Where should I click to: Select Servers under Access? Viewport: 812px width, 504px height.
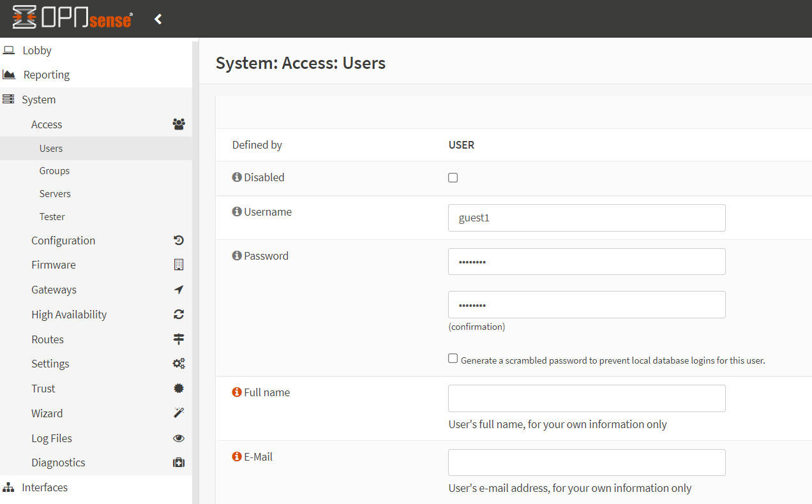[55, 193]
